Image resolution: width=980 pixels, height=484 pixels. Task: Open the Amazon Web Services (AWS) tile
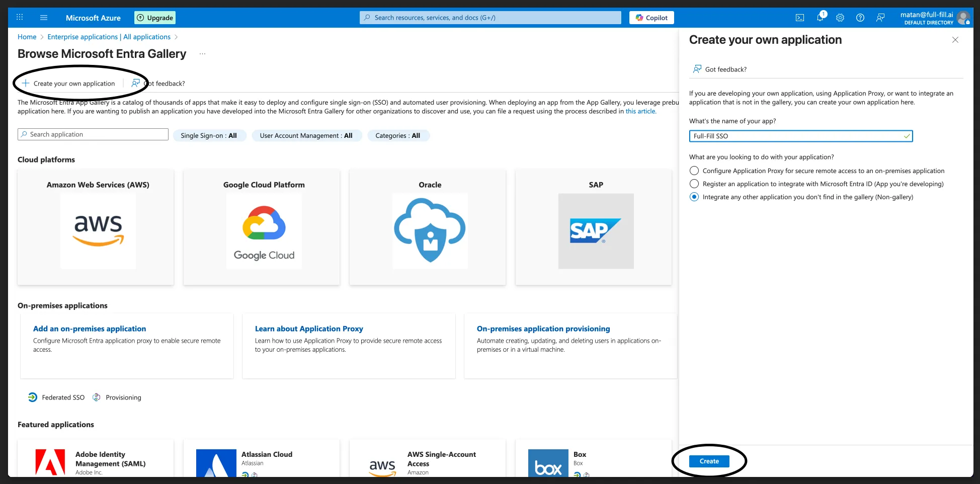96,227
